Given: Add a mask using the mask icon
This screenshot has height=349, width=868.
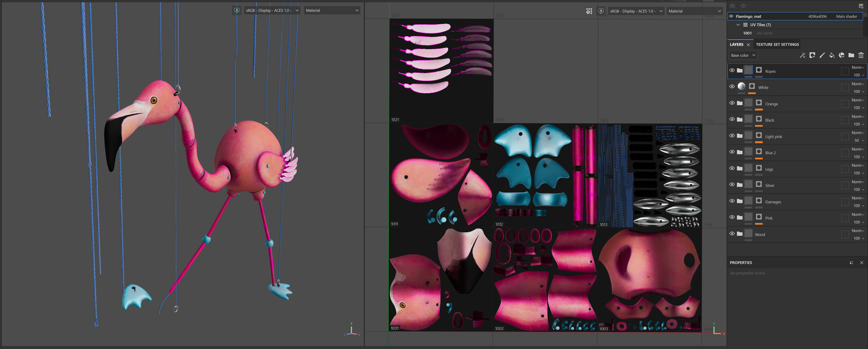Looking at the screenshot, I should pyautogui.click(x=812, y=55).
